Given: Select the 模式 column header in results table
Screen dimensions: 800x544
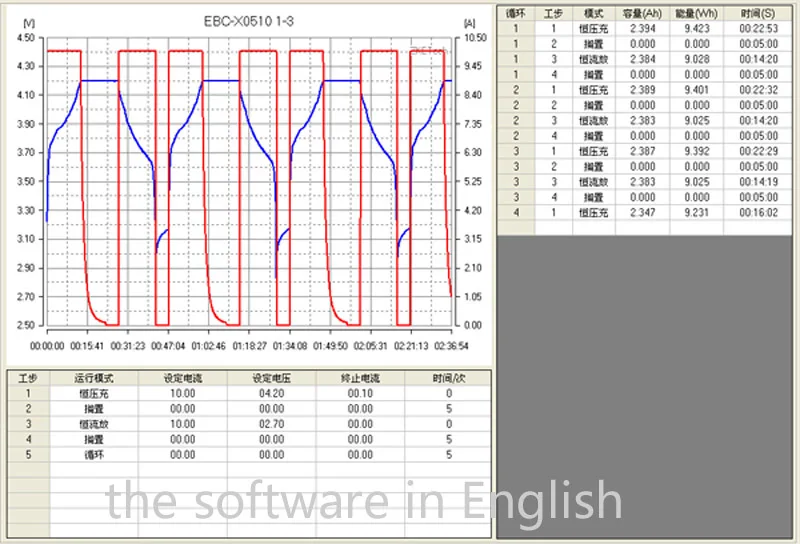Looking at the screenshot, I should tap(593, 14).
